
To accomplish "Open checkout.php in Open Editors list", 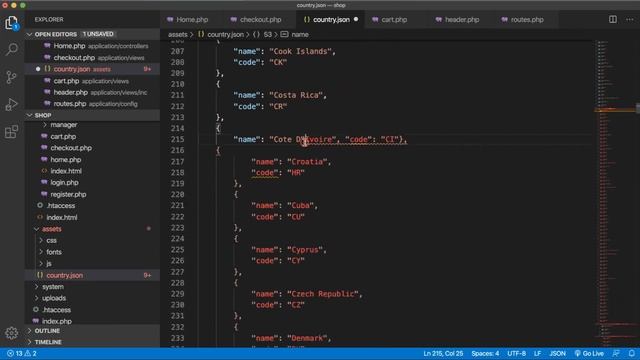I will coord(92,58).
